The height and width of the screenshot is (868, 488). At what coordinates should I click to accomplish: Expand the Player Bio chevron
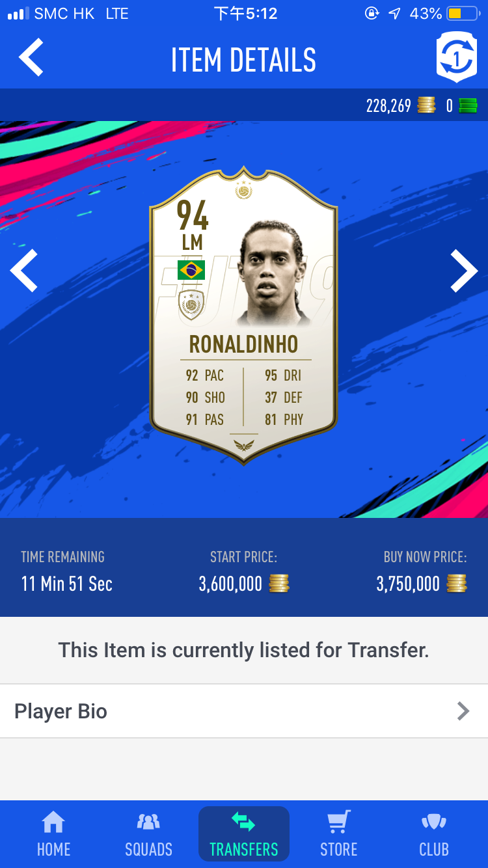click(x=463, y=711)
